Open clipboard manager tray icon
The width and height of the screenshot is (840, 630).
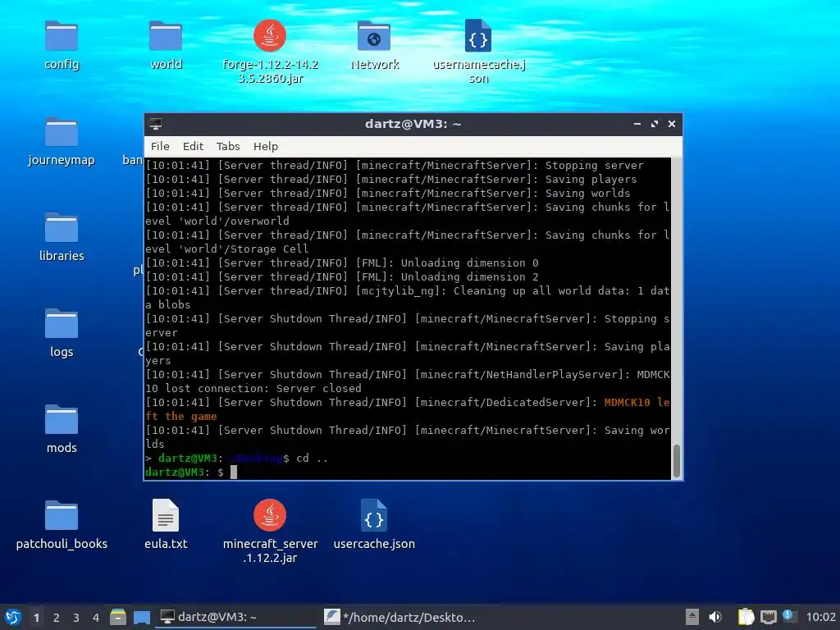point(746,617)
